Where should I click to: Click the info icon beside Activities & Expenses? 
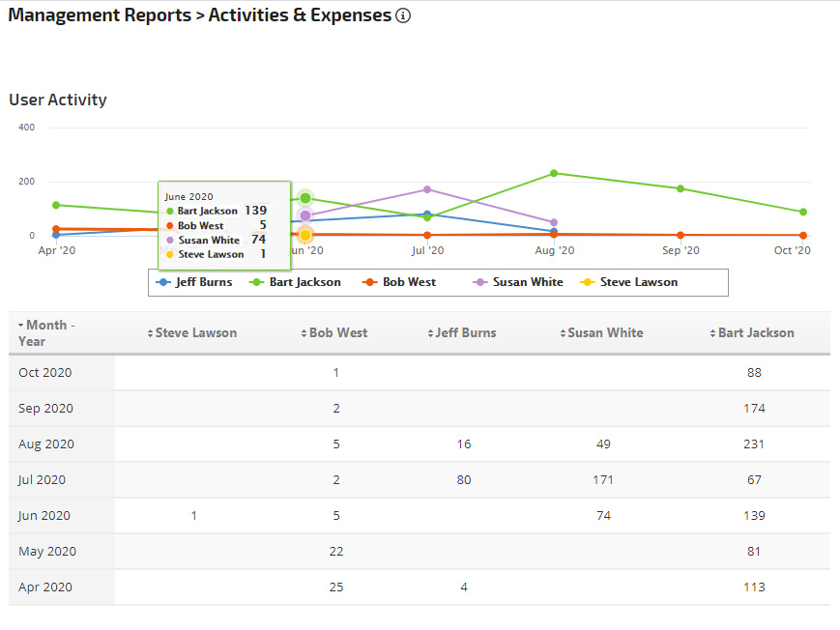(403, 15)
